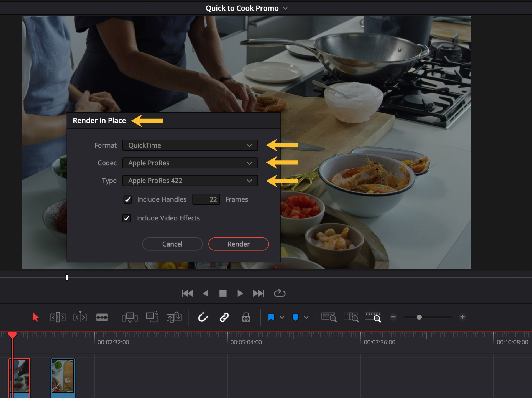
Task: Toggle the Linked Selection chain icon
Action: 224,317
